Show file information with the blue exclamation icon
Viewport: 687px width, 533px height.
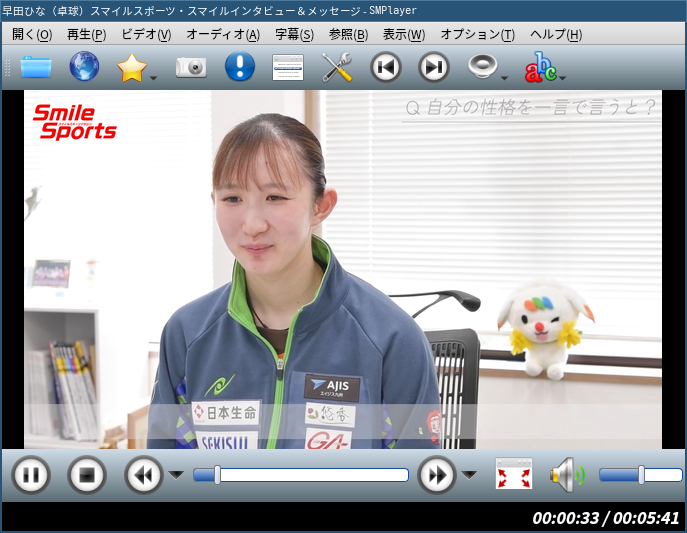click(240, 67)
